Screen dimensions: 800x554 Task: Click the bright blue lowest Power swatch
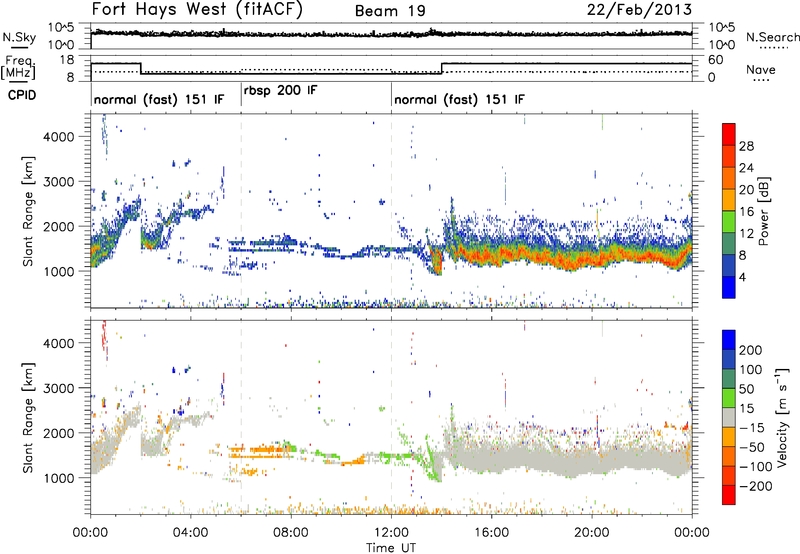point(729,287)
